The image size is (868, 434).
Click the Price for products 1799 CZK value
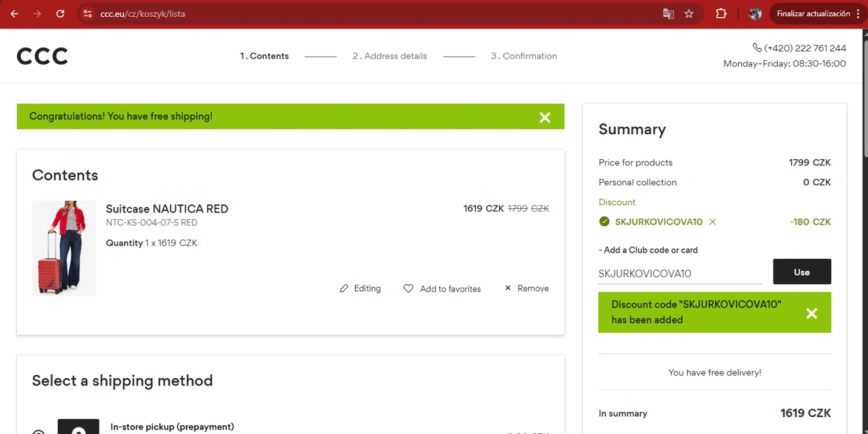pyautogui.click(x=810, y=163)
